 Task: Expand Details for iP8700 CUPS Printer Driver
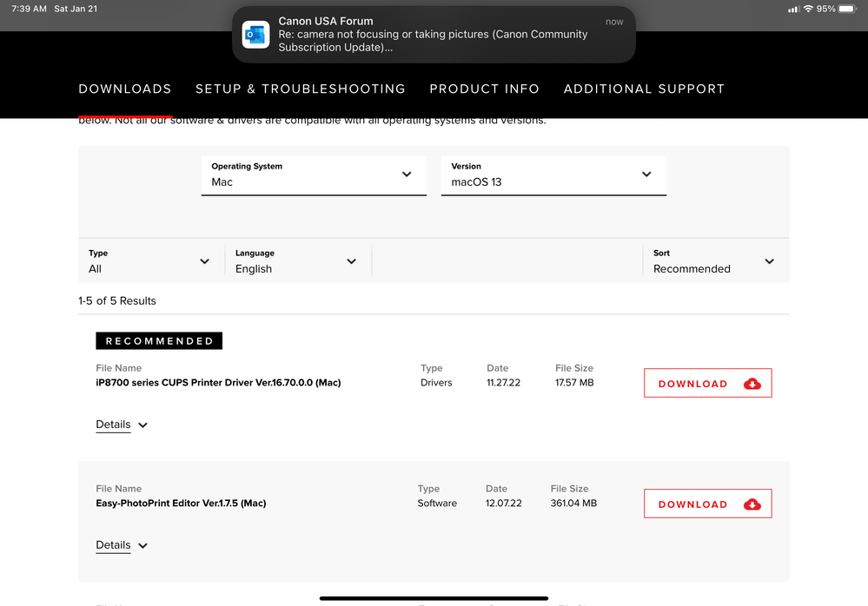[x=122, y=425]
